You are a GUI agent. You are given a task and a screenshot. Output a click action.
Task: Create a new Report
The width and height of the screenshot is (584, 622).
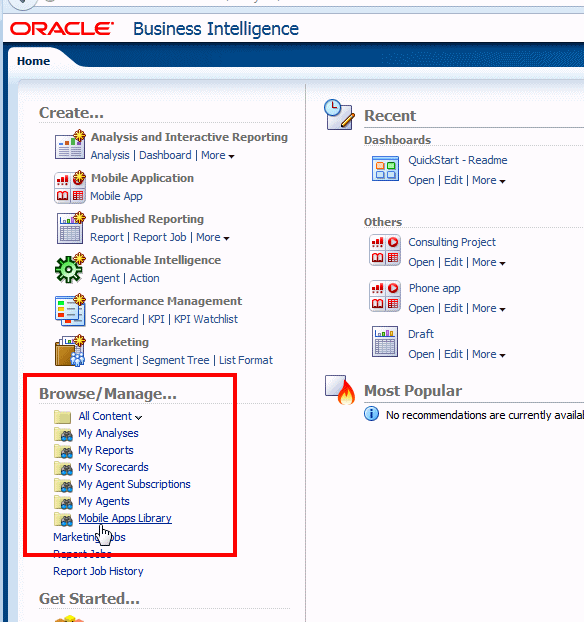click(x=107, y=237)
